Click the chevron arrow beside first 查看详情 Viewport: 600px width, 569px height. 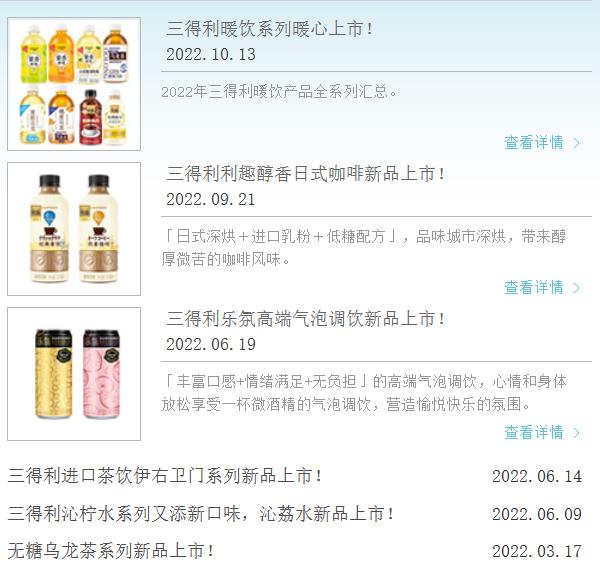tap(576, 143)
